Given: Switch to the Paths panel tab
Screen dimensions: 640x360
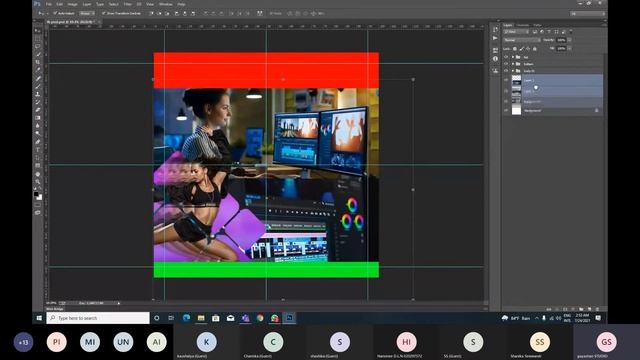Looking at the screenshot, I should tap(538, 25).
